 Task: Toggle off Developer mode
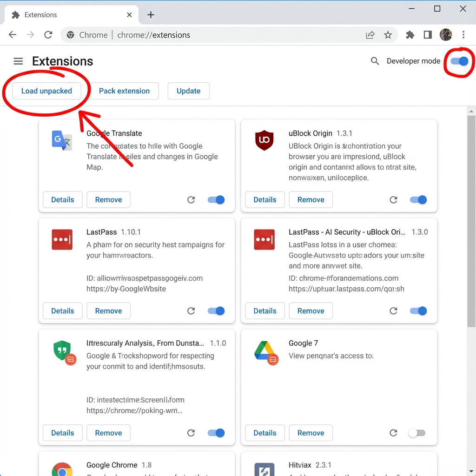[459, 61]
